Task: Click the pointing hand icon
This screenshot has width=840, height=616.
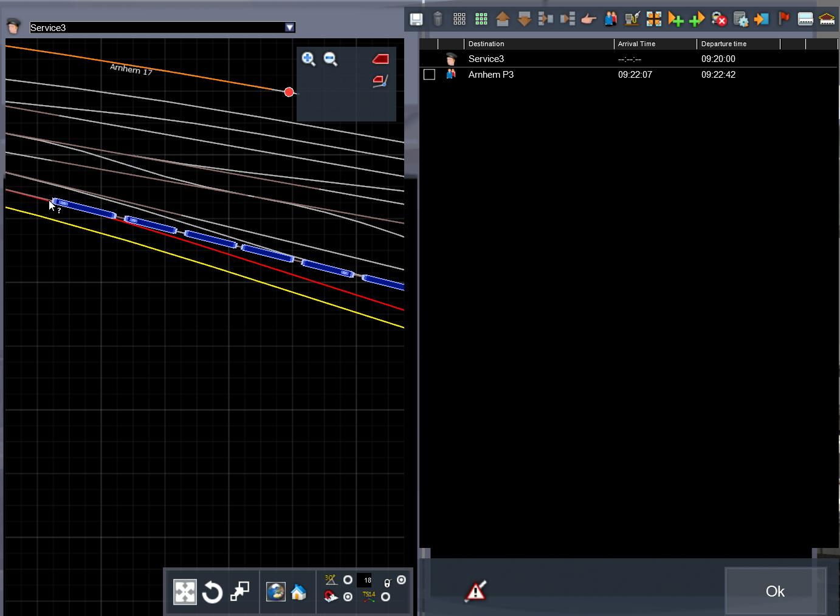Action: pyautogui.click(x=588, y=19)
